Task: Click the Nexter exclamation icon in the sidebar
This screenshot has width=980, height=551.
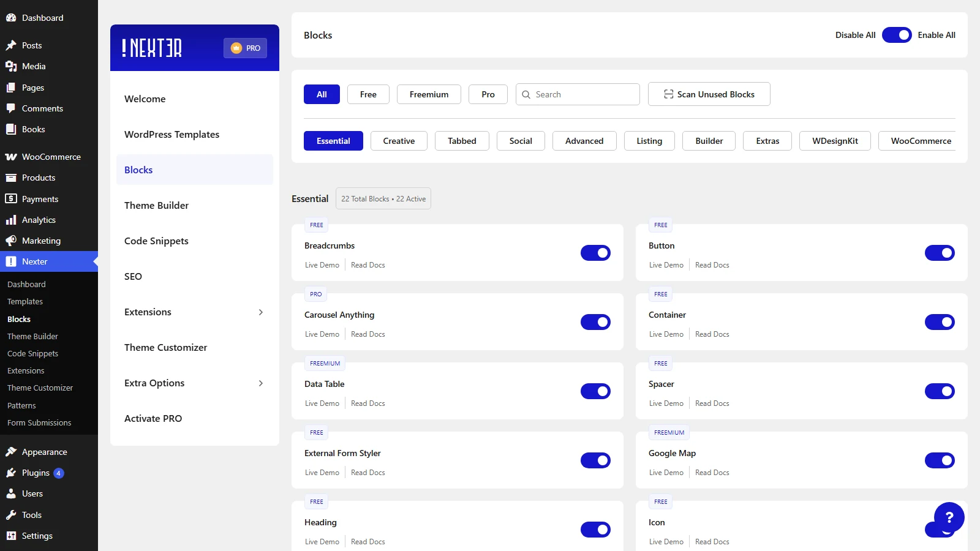Action: tap(11, 261)
